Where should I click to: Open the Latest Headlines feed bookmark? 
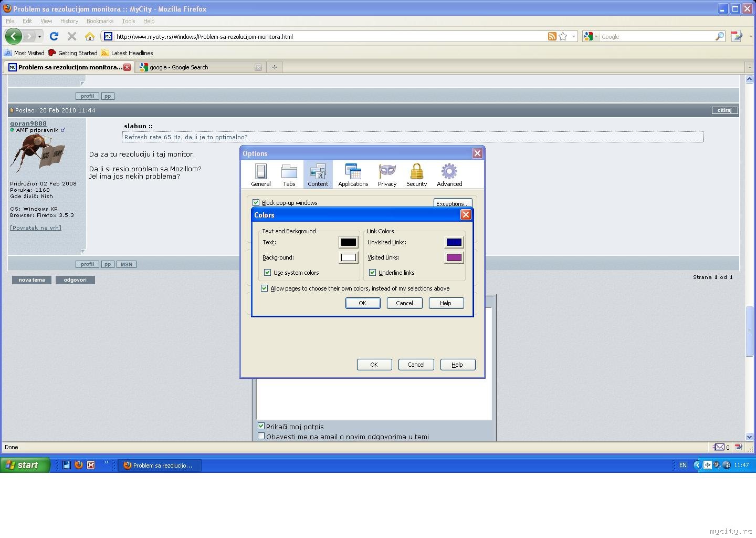[x=127, y=53]
